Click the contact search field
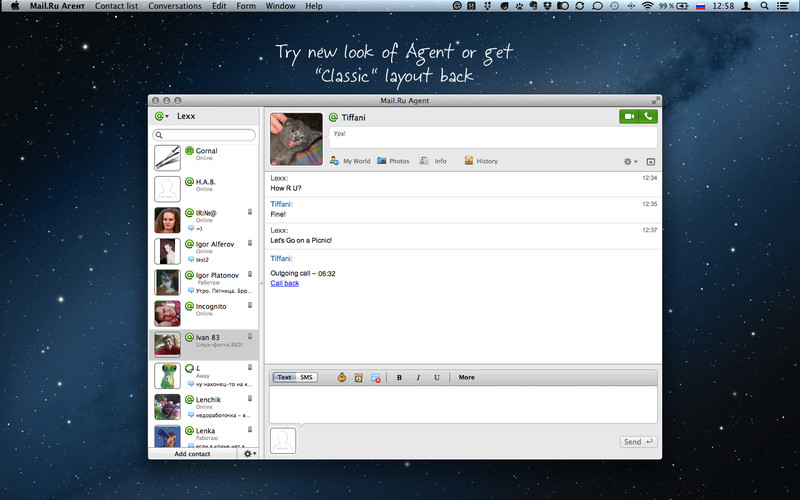Viewport: 800px width, 500px height. coord(204,135)
